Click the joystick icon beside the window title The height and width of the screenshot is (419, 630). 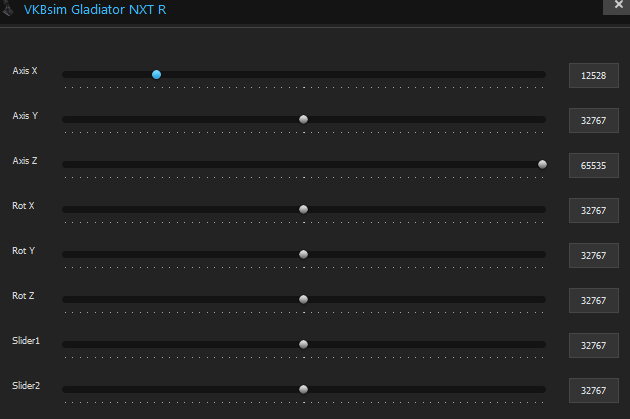tap(8, 8)
